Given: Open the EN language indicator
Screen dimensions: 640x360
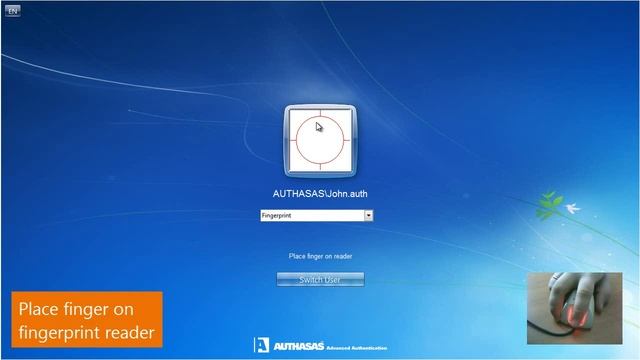Looking at the screenshot, I should pos(13,11).
